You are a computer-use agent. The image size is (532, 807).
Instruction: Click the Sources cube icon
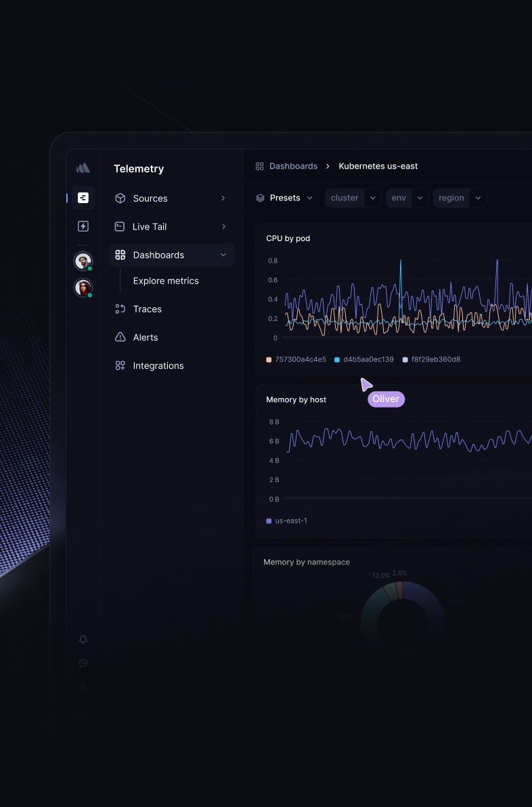tap(120, 198)
